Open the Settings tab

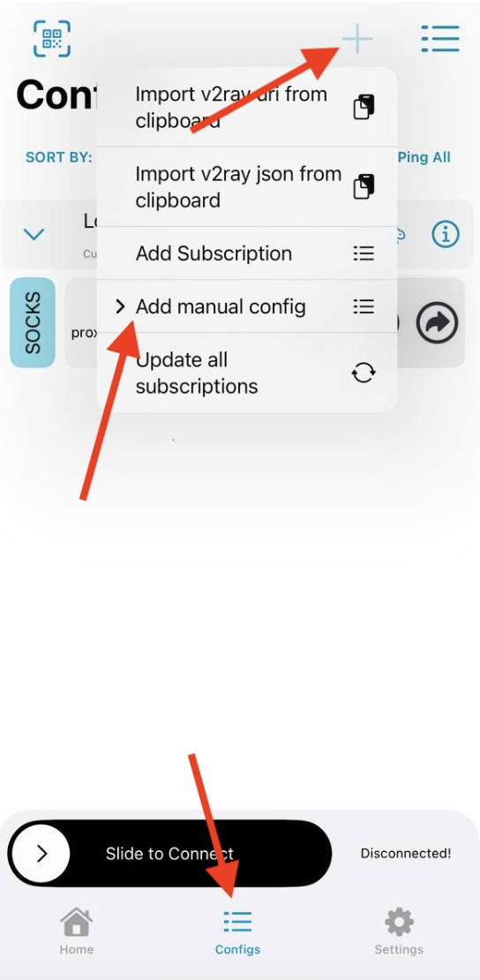pyautogui.click(x=399, y=931)
